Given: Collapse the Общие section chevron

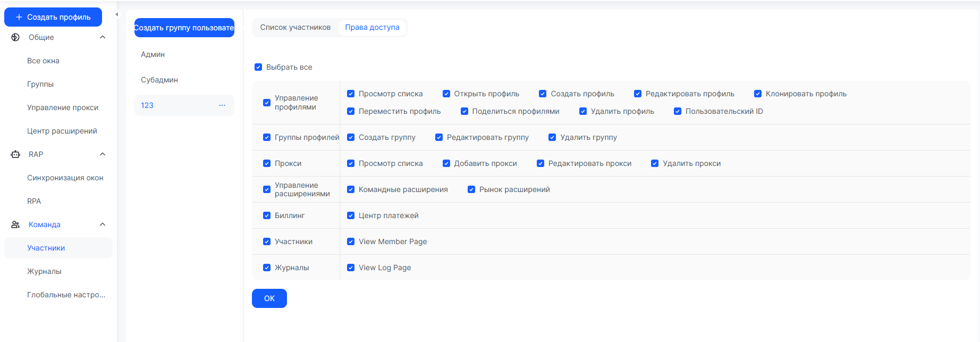Looking at the screenshot, I should (103, 37).
